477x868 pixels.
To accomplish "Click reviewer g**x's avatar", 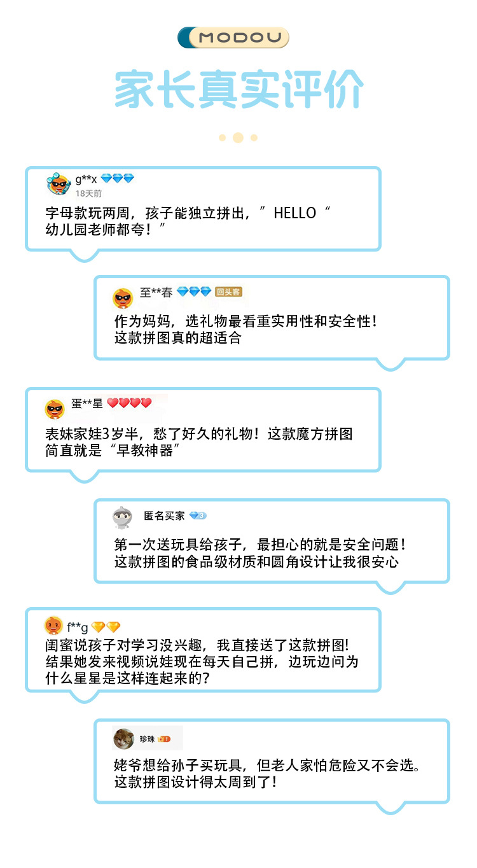I will [x=58, y=184].
